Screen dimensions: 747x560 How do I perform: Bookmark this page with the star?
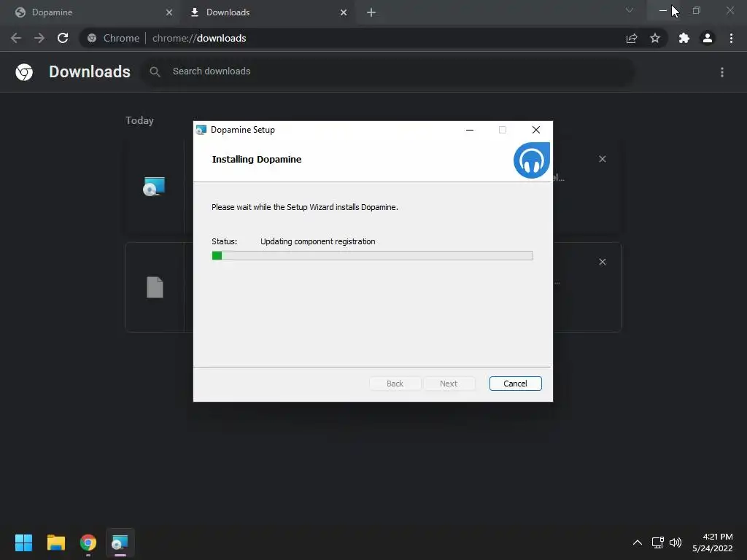pos(655,38)
